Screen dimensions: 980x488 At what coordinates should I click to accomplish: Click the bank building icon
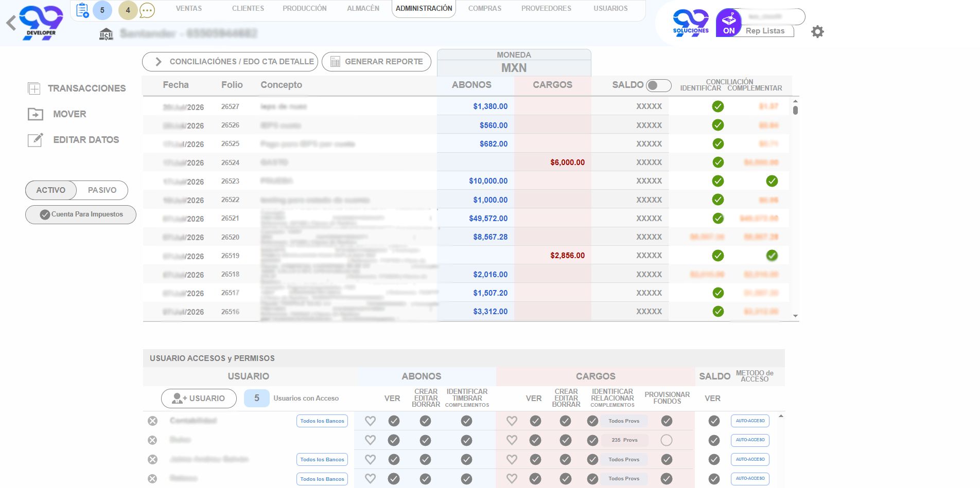[x=106, y=34]
